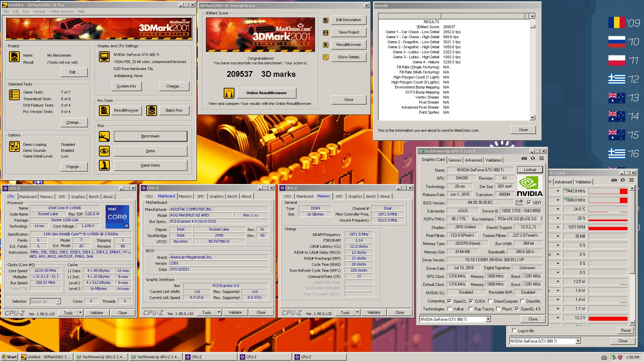Click the Windows Start button

[x=10, y=357]
